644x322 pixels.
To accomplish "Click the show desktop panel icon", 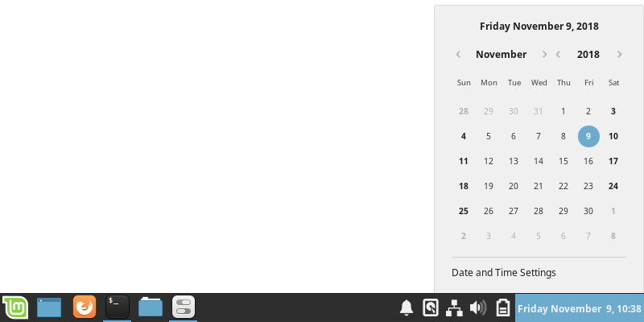I will (49, 308).
